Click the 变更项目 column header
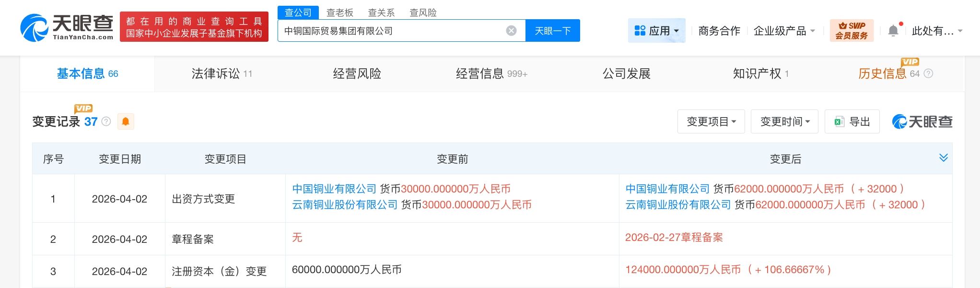The image size is (980, 288). pos(225,159)
